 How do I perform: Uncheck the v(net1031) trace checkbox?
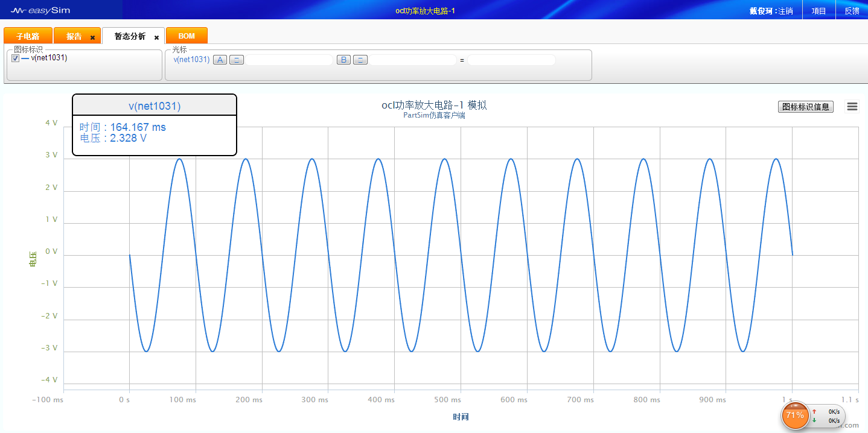16,58
